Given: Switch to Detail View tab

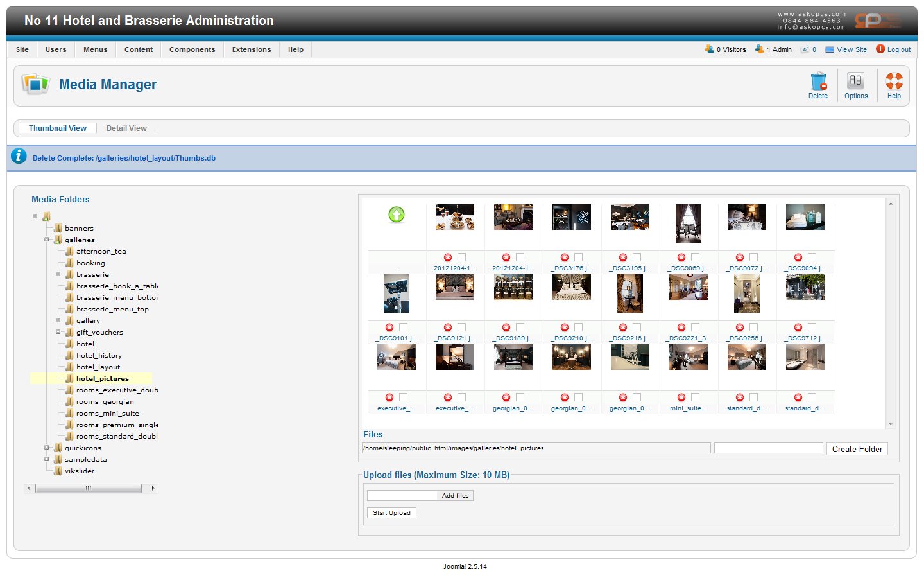Looking at the screenshot, I should 126,128.
